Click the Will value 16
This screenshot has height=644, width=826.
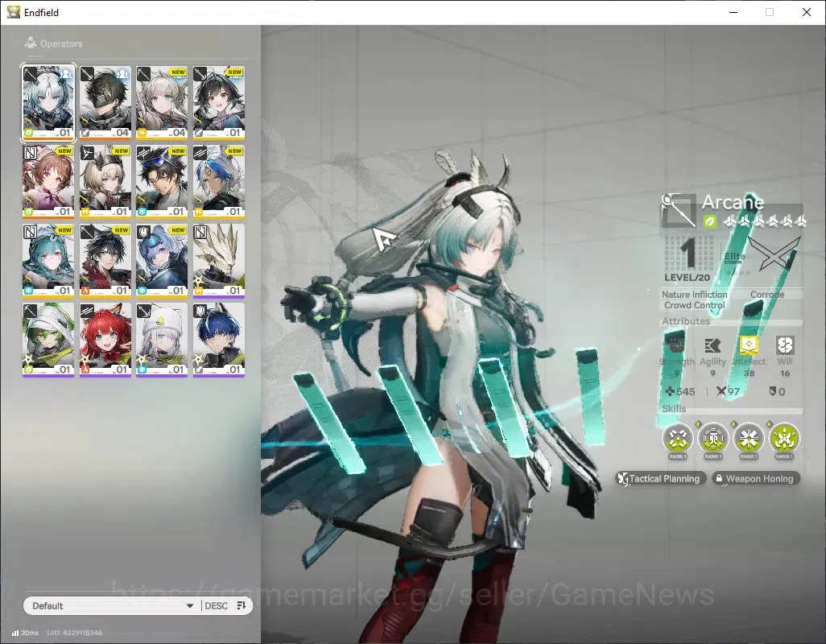[x=785, y=373]
